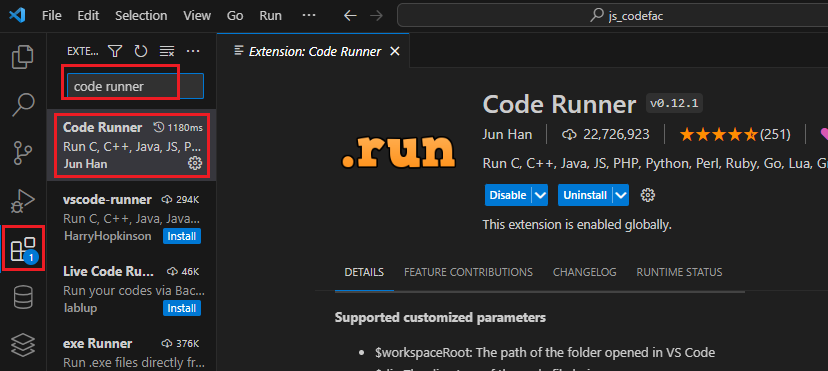Click the download count 22,726,923
This screenshot has width=828, height=371.
606,135
